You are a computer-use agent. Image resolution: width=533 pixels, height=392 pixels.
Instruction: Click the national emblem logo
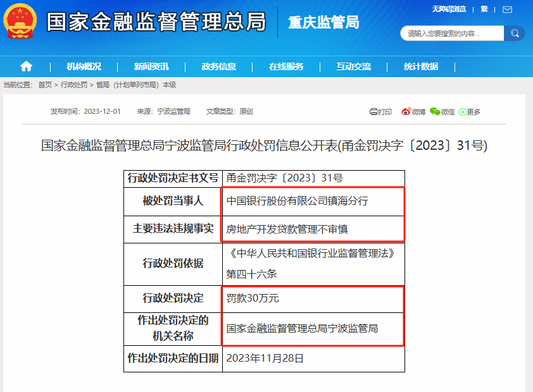point(20,21)
